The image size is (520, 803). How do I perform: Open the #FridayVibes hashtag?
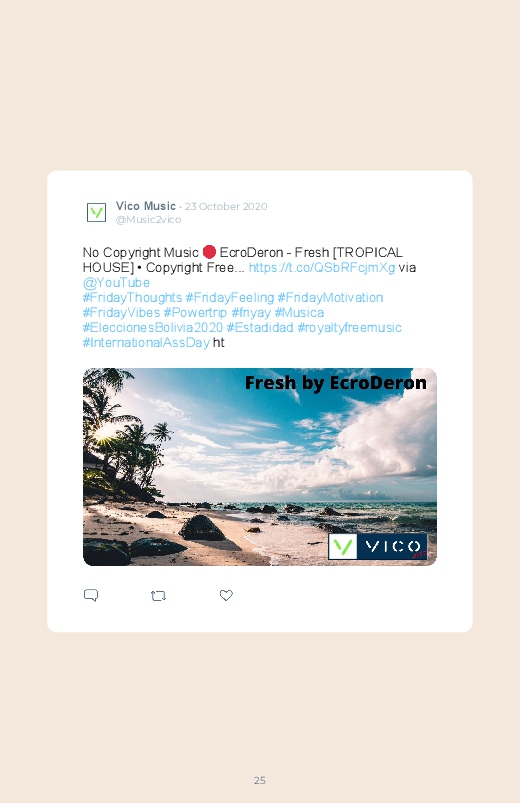[121, 312]
